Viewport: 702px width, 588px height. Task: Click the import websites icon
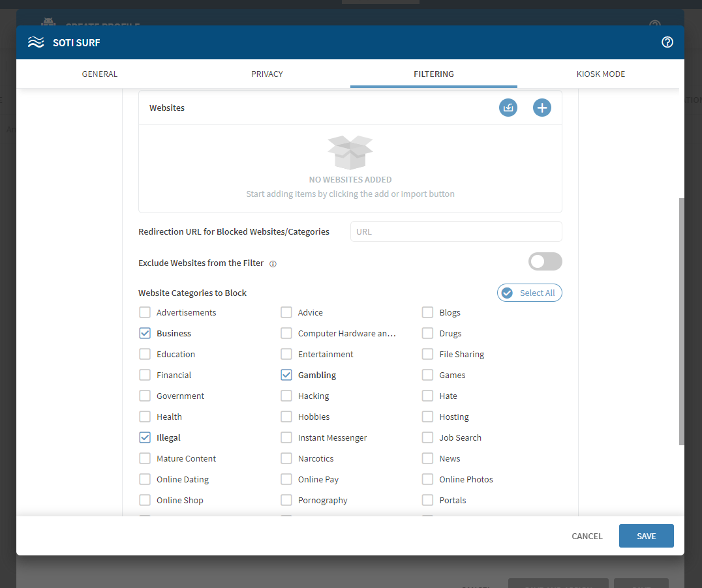pos(508,108)
